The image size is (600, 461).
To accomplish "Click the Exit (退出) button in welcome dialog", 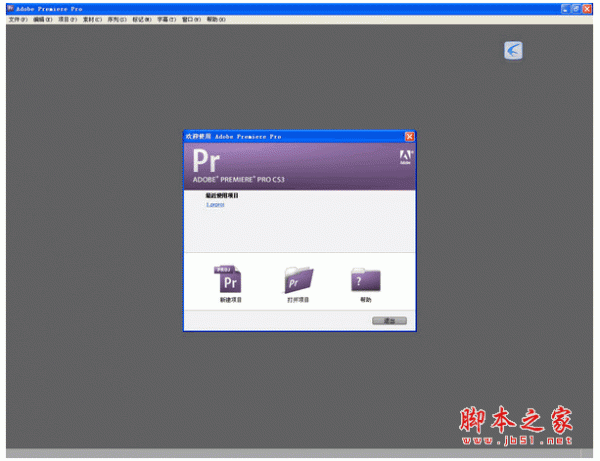I will pos(389,321).
